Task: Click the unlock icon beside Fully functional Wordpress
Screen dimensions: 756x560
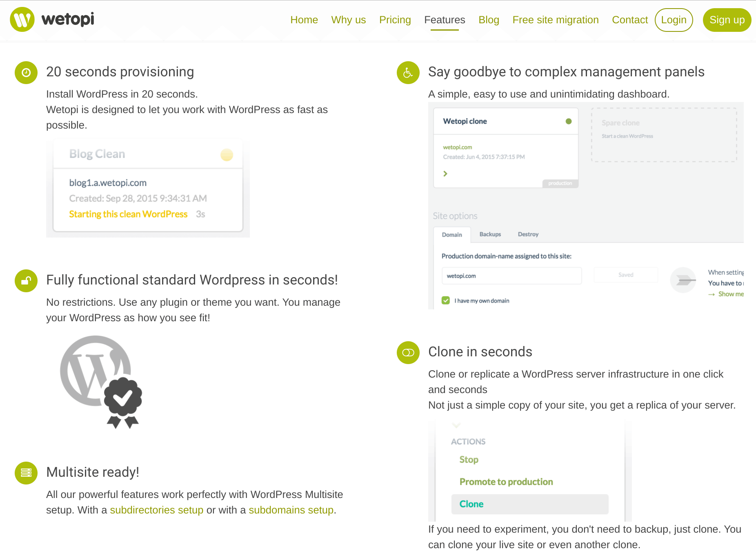Action: [26, 281]
